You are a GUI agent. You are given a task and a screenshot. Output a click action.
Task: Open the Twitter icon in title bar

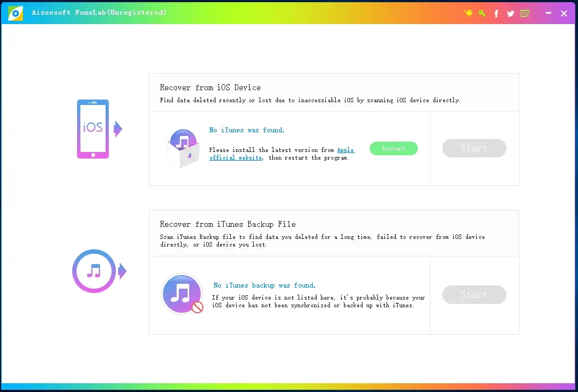[x=510, y=13]
